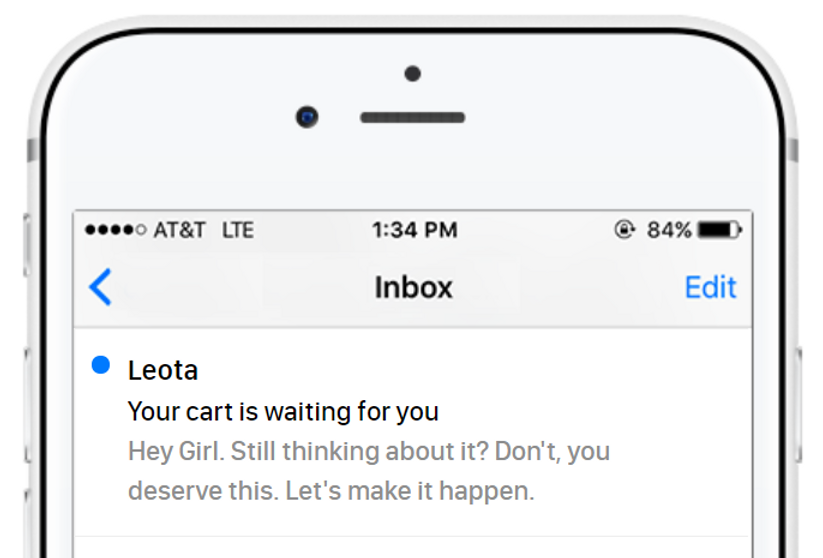
Task: Click the proximity sensor dot above the speaker
Action: click(x=412, y=73)
